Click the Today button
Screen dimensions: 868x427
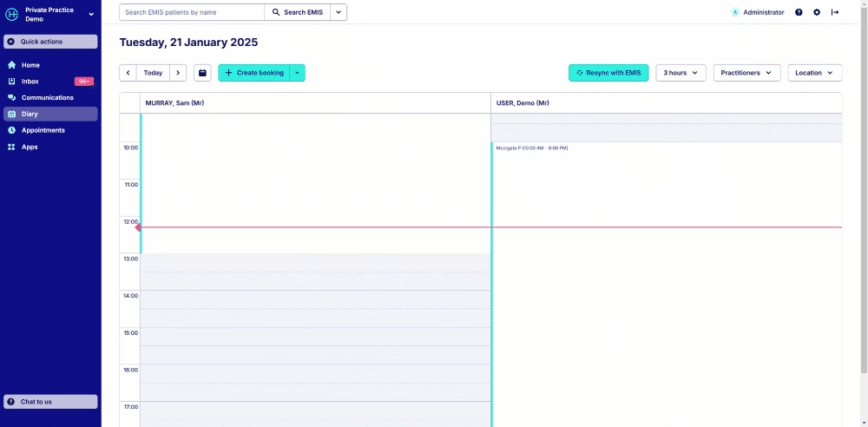pos(153,73)
